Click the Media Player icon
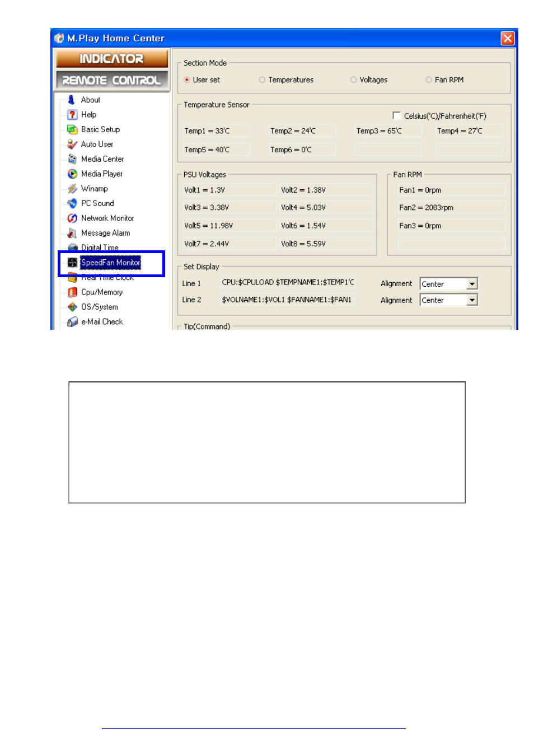Viewport: 534px width, 756px height. coord(72,174)
